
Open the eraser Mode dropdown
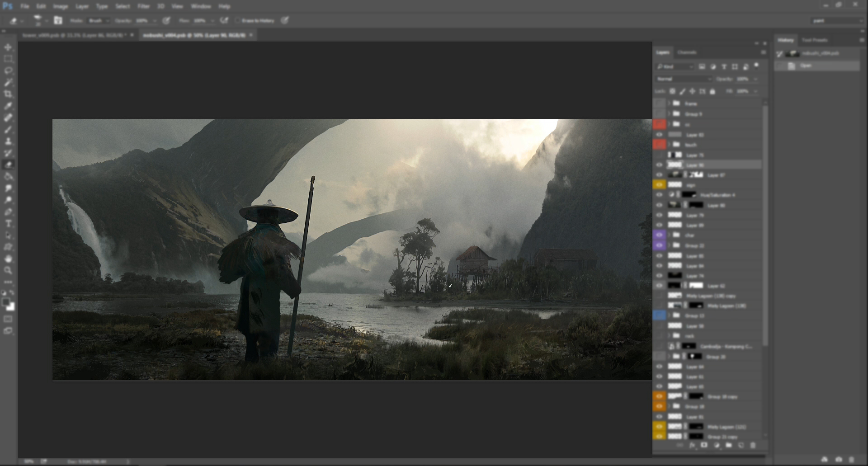[x=99, y=21]
